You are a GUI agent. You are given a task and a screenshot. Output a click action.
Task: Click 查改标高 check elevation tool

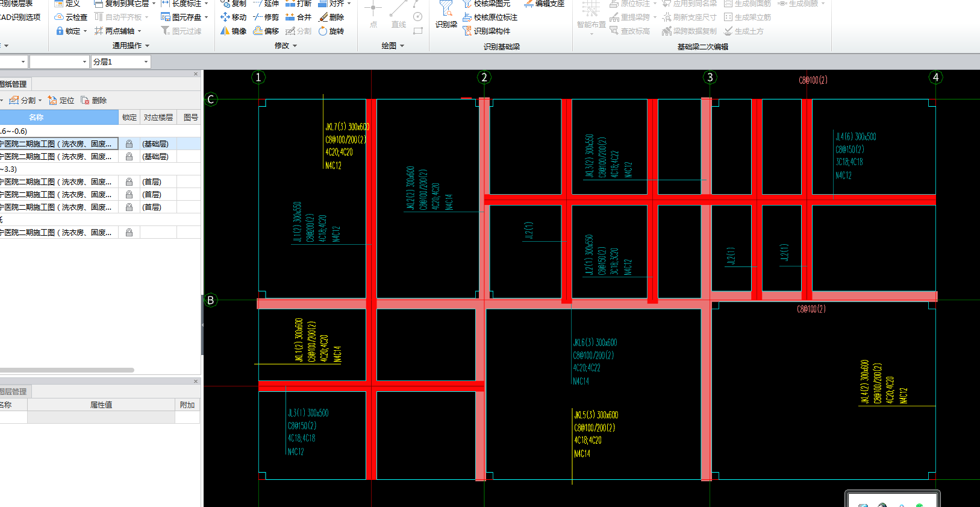pyautogui.click(x=630, y=31)
